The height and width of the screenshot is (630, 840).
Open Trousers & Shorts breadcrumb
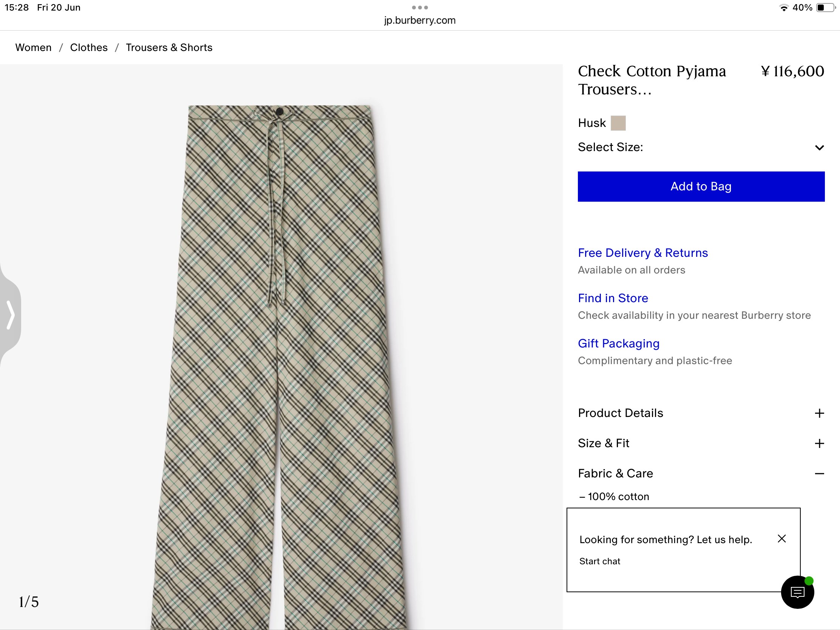click(x=169, y=48)
